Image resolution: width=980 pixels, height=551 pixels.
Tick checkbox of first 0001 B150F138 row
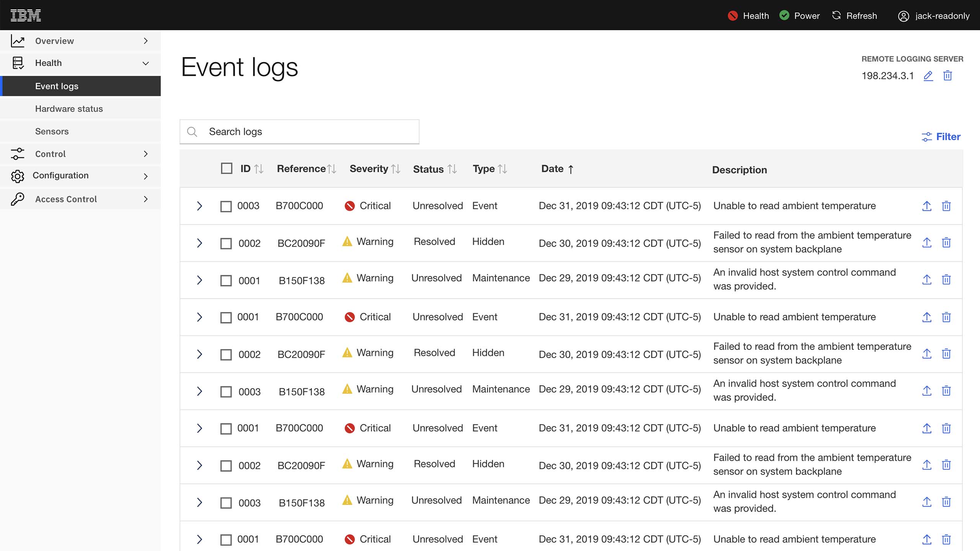[226, 281]
